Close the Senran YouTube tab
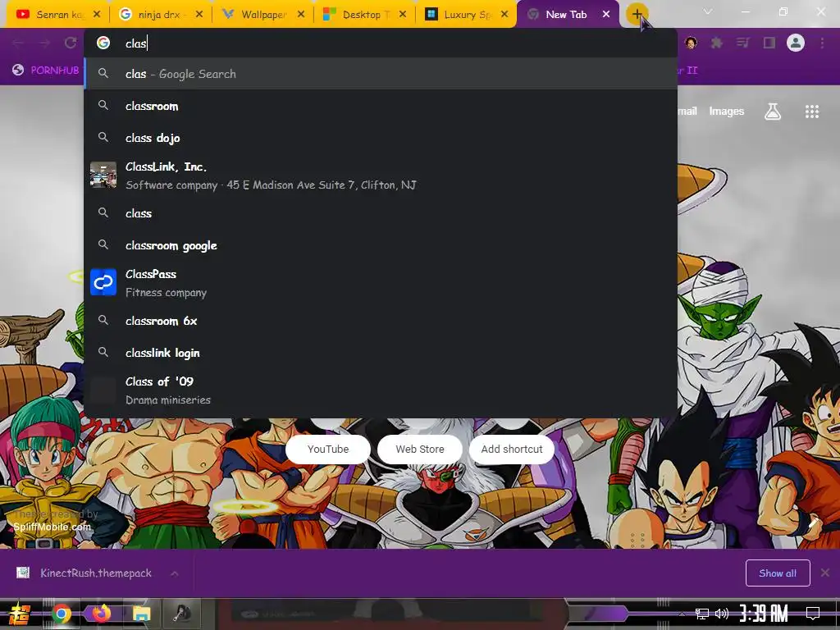 (x=97, y=15)
